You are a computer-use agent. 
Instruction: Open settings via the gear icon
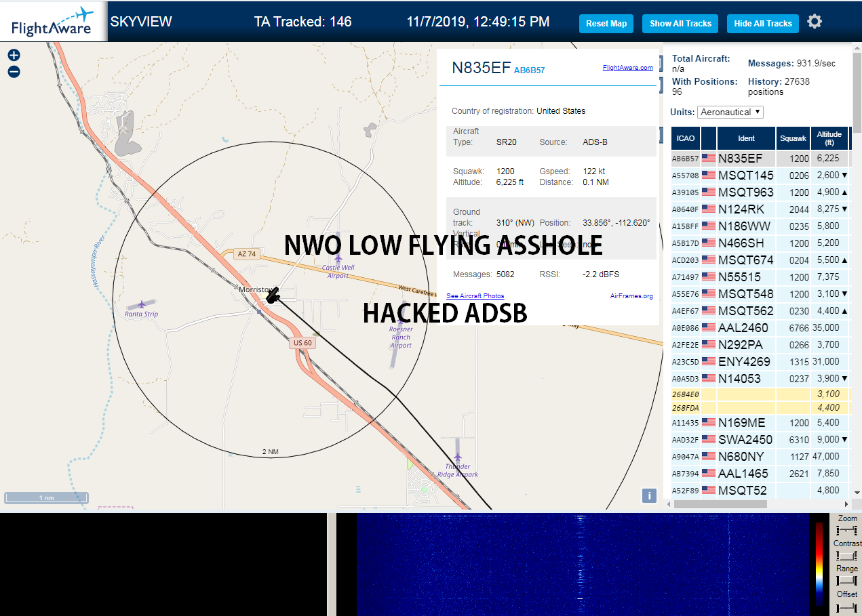[815, 22]
